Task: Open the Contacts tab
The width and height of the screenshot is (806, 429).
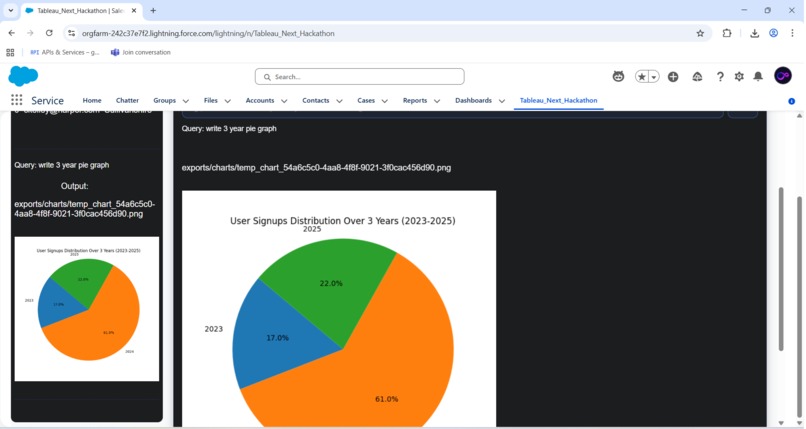Action: [316, 100]
